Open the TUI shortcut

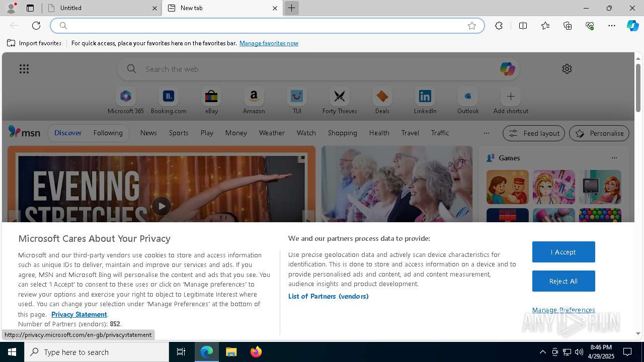[x=297, y=101]
